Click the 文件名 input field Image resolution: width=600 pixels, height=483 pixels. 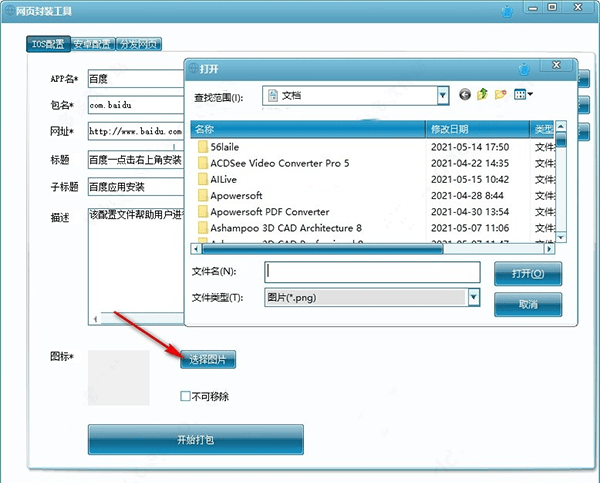click(x=372, y=272)
